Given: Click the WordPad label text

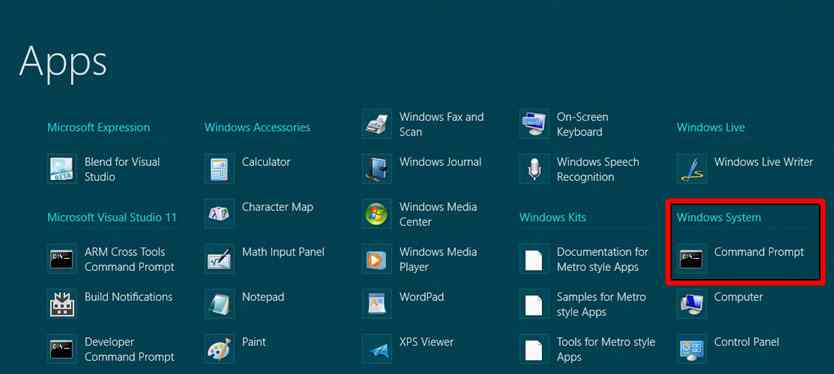Looking at the screenshot, I should pyautogui.click(x=421, y=297).
